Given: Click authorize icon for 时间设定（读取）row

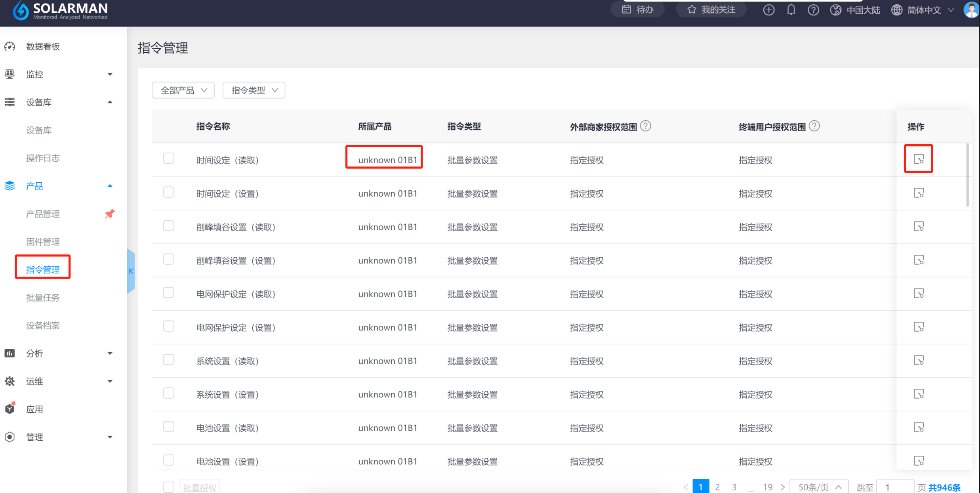Looking at the screenshot, I should click(x=918, y=159).
